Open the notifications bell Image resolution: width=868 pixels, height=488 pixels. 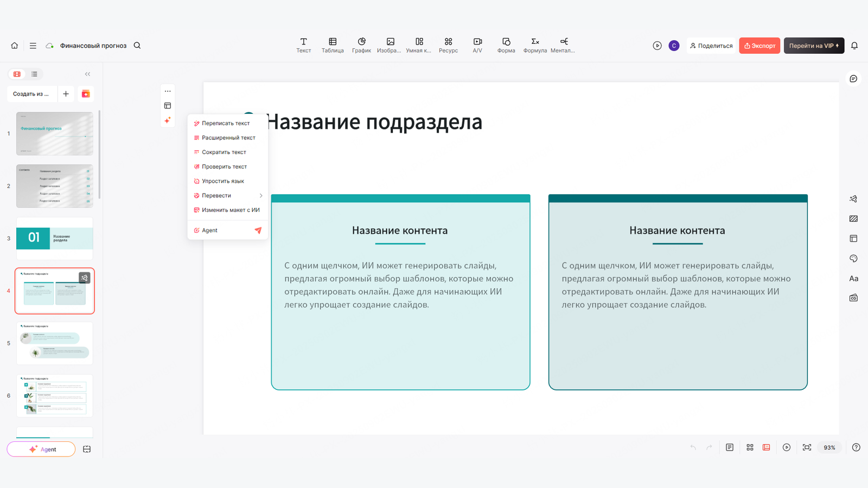coord(854,46)
